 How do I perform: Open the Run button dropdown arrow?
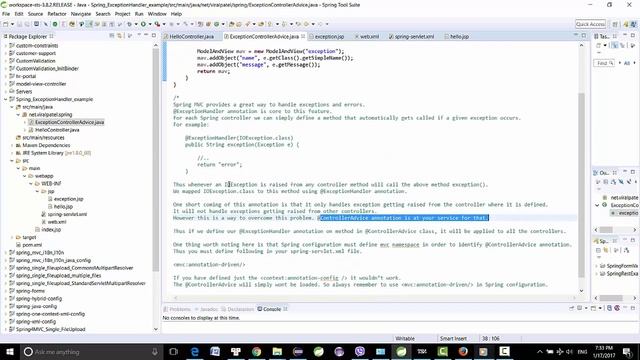150,24
